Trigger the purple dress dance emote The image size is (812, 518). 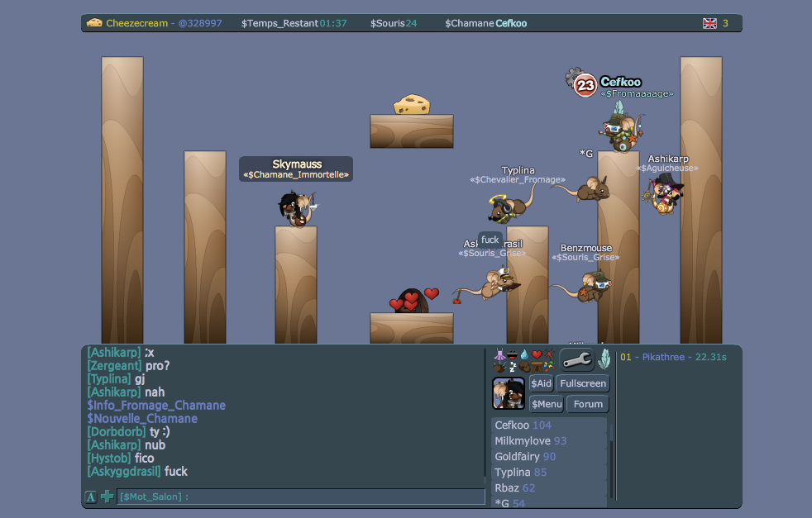(x=499, y=354)
